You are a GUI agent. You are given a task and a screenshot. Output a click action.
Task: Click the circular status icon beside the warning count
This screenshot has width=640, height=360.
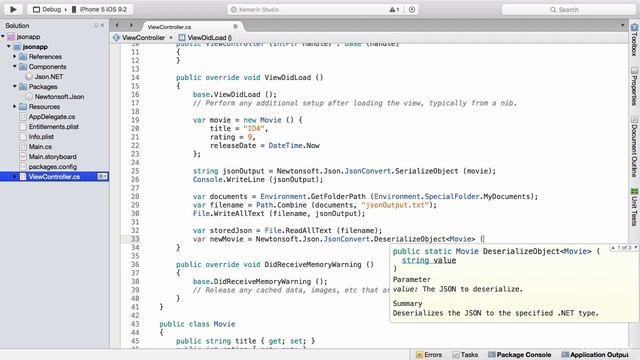[412, 9]
